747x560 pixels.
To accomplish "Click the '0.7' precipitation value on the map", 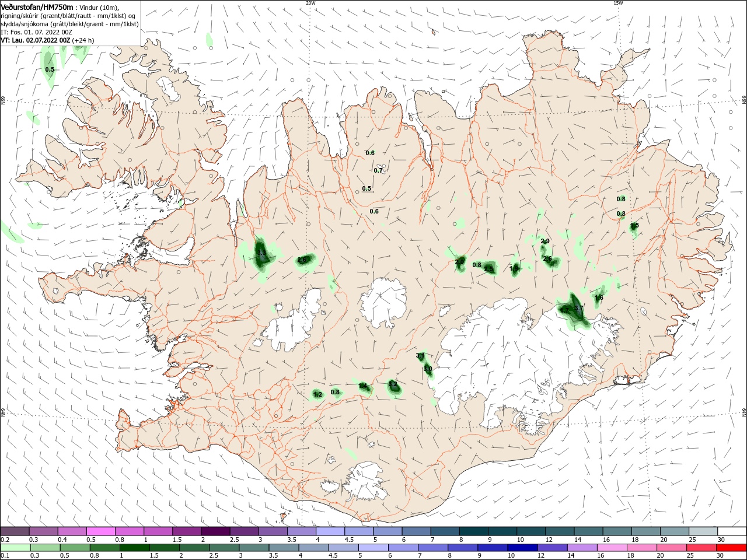I will pyautogui.click(x=378, y=170).
